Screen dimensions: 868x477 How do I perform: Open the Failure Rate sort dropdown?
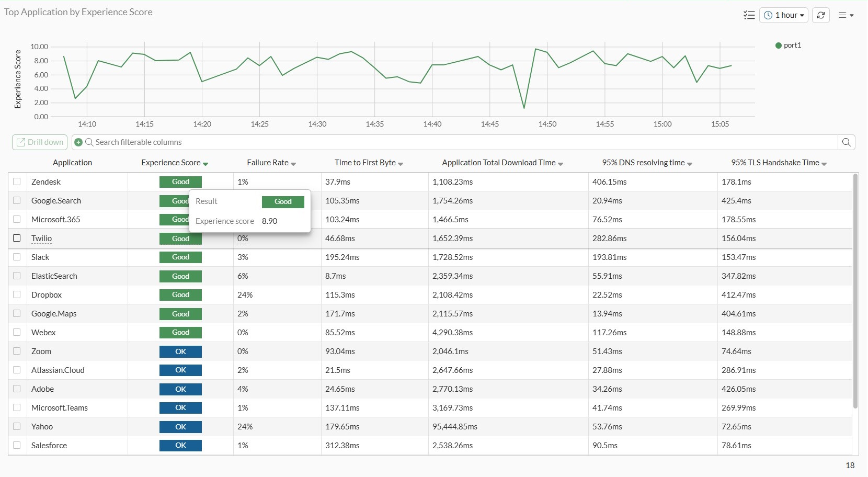click(x=293, y=163)
